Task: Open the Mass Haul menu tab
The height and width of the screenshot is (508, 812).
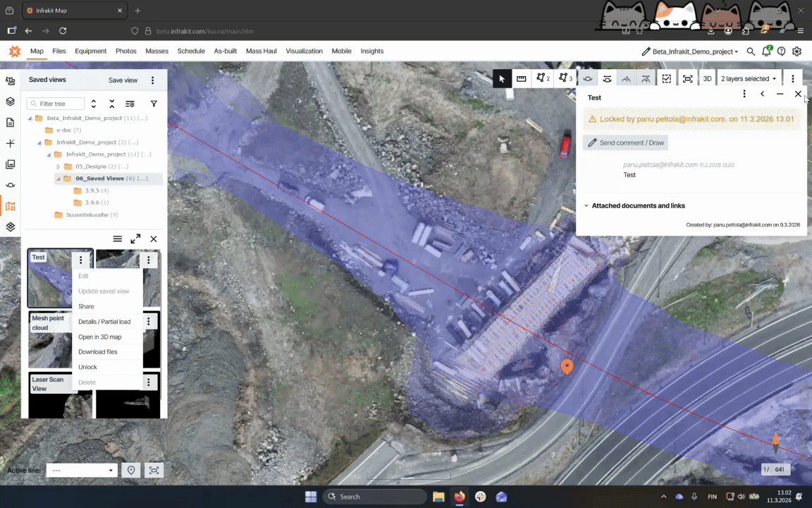Action: point(261,51)
